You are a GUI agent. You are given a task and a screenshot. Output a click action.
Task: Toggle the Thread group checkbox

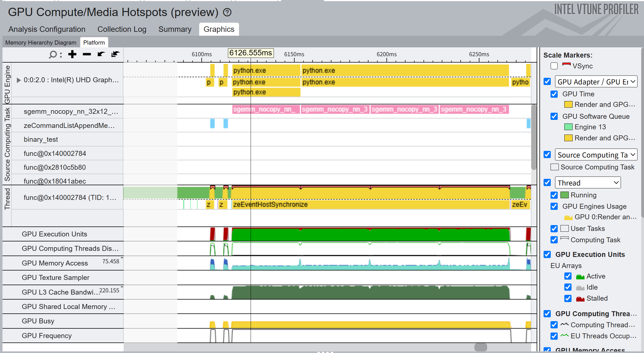547,182
